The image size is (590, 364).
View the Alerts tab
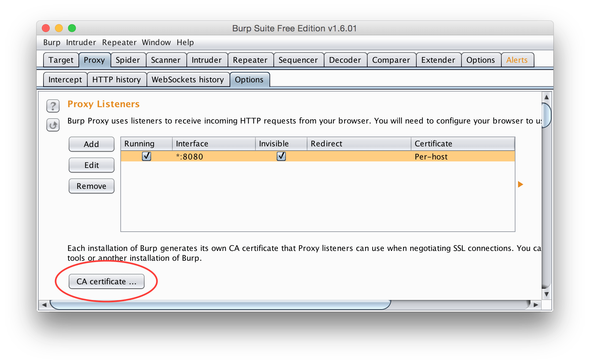point(517,60)
